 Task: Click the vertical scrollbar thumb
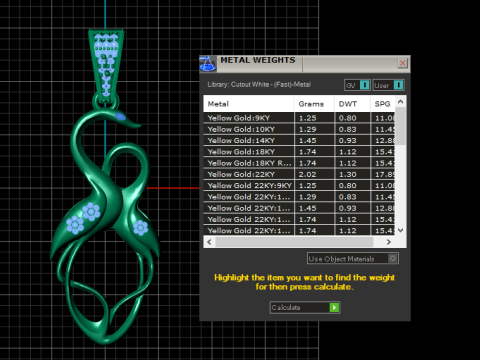(401, 126)
